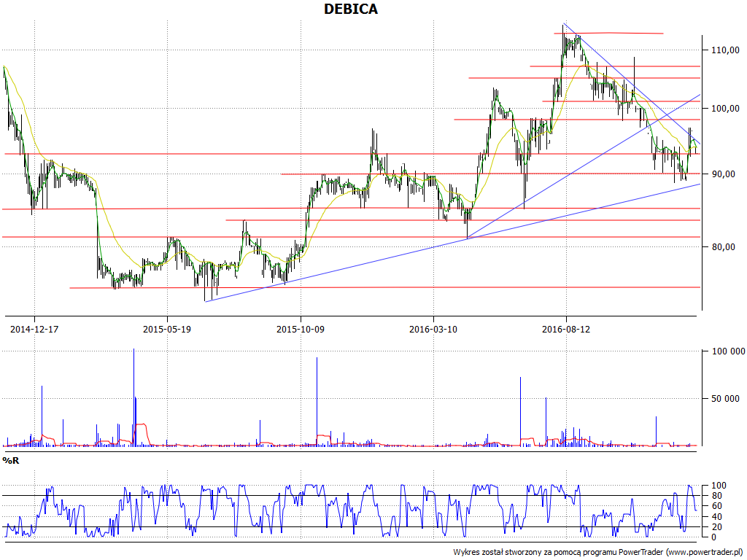
Task: Click the 100 000 volume axis label
Action: pos(728,351)
